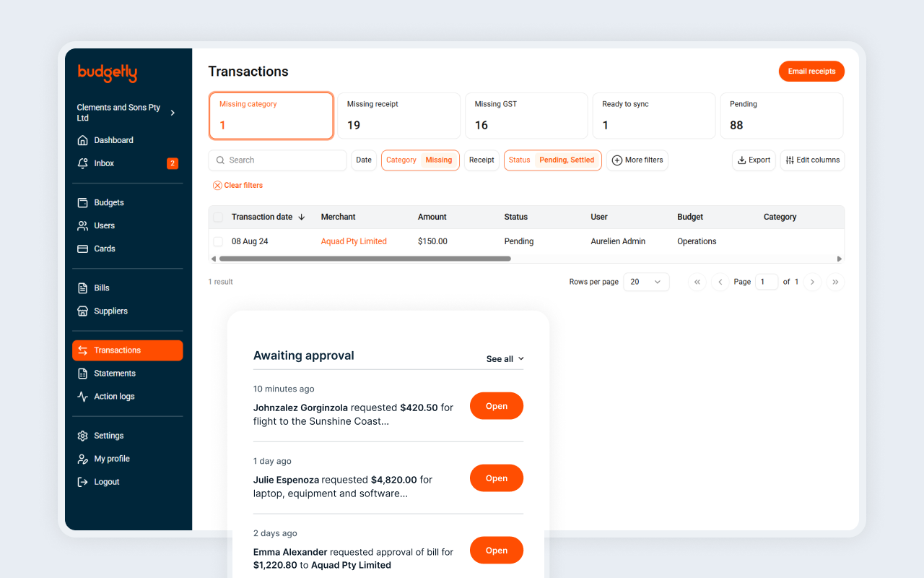The image size is (924, 578).
Task: Select the Cards section
Action: click(104, 248)
